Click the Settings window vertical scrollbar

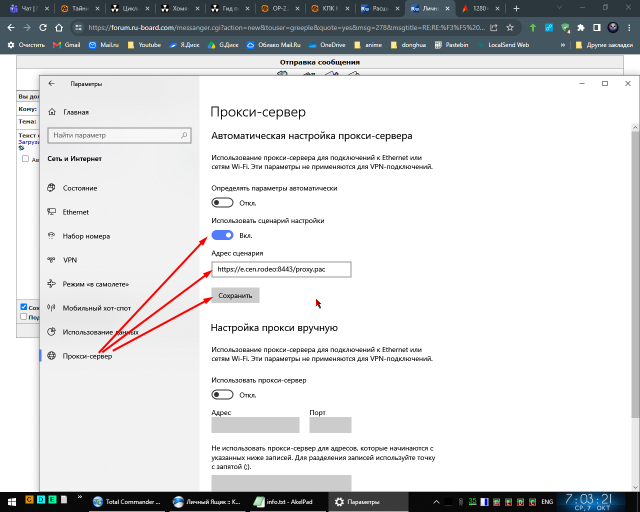635,274
